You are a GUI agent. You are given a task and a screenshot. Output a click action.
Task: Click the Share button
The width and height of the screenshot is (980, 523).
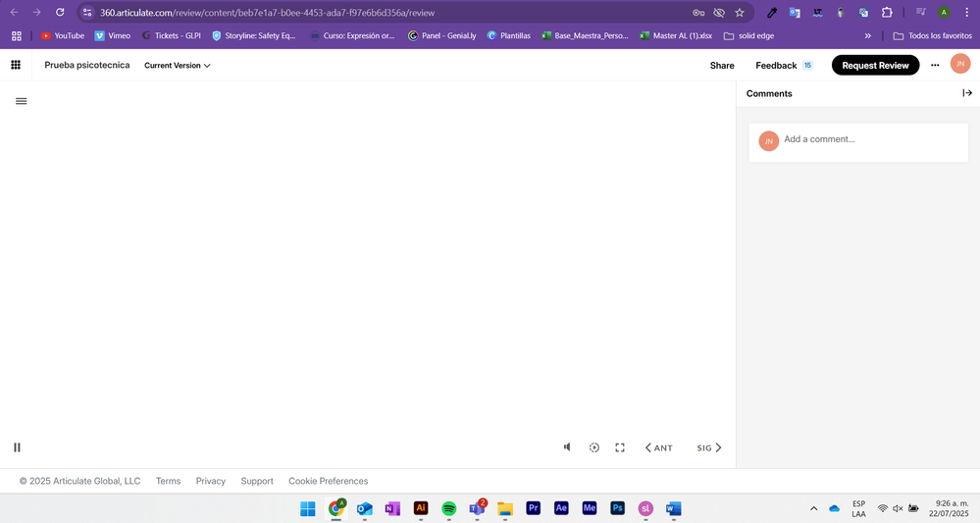[x=722, y=66]
